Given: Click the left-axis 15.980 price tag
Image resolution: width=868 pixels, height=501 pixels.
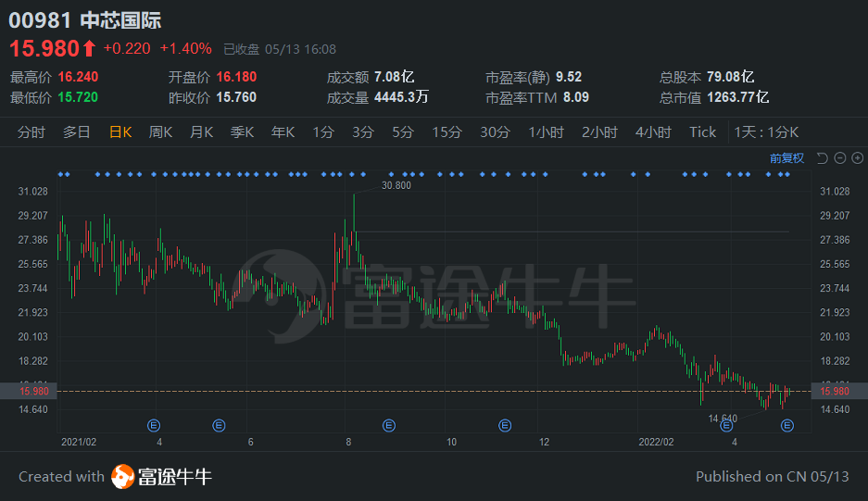Looking at the screenshot, I should click(28, 392).
